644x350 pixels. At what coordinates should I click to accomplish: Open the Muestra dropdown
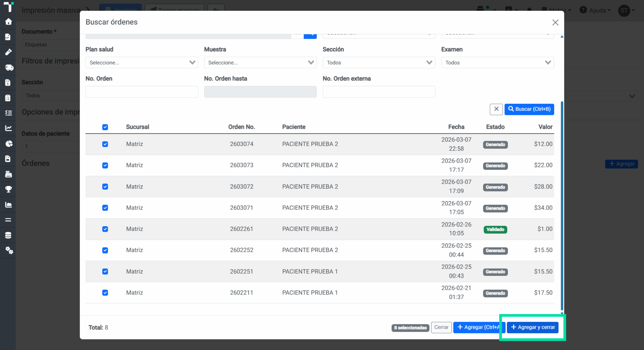pyautogui.click(x=260, y=63)
